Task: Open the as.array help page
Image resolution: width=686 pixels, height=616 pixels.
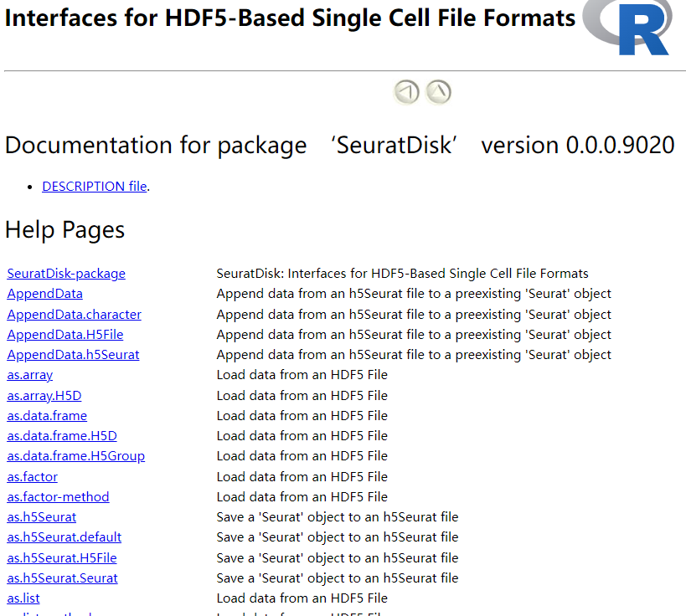Action: click(x=30, y=375)
